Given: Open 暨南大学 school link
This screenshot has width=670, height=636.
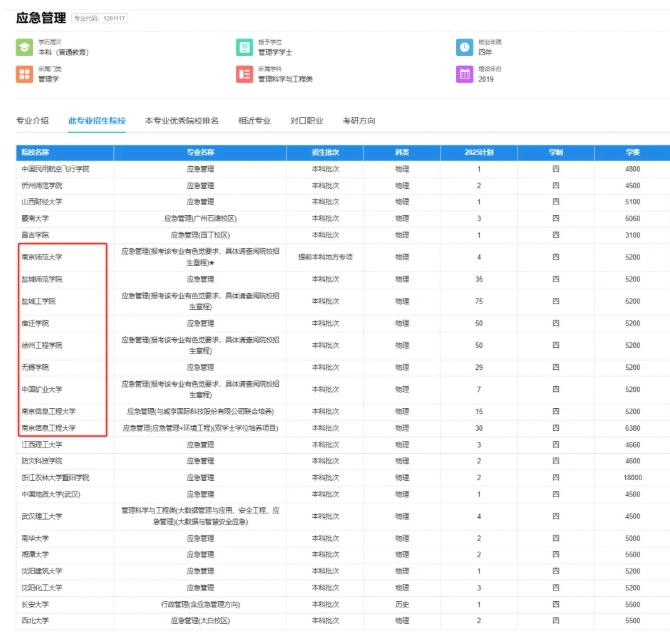Looking at the screenshot, I should pos(35,218).
